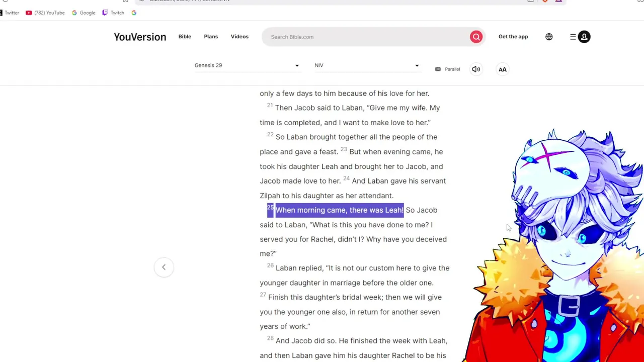Play the audio Bible speaker icon
This screenshot has width=644, height=362.
476,69
